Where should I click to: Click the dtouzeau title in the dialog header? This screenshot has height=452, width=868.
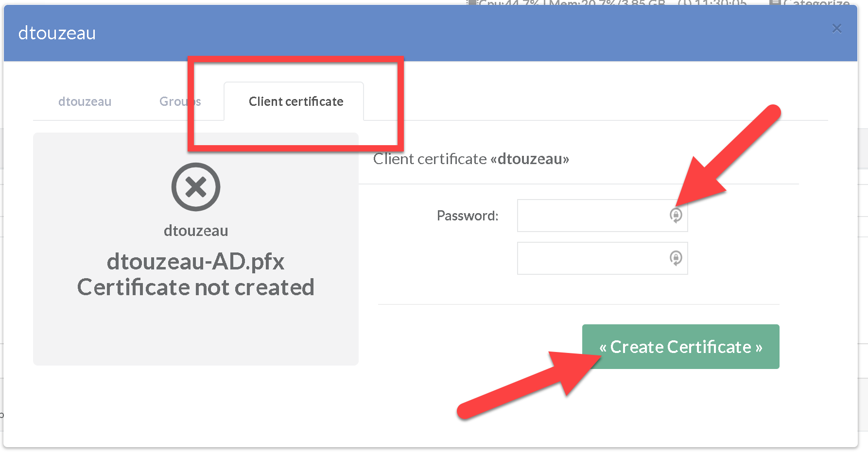[x=57, y=33]
